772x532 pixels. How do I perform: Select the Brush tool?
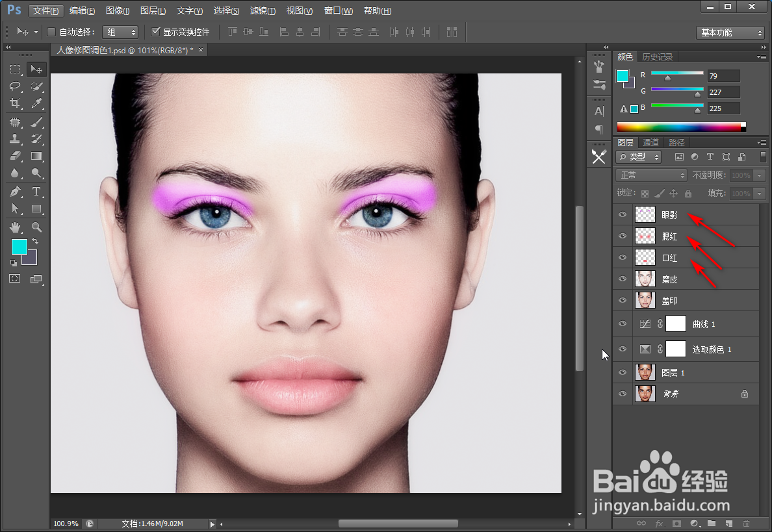click(36, 122)
